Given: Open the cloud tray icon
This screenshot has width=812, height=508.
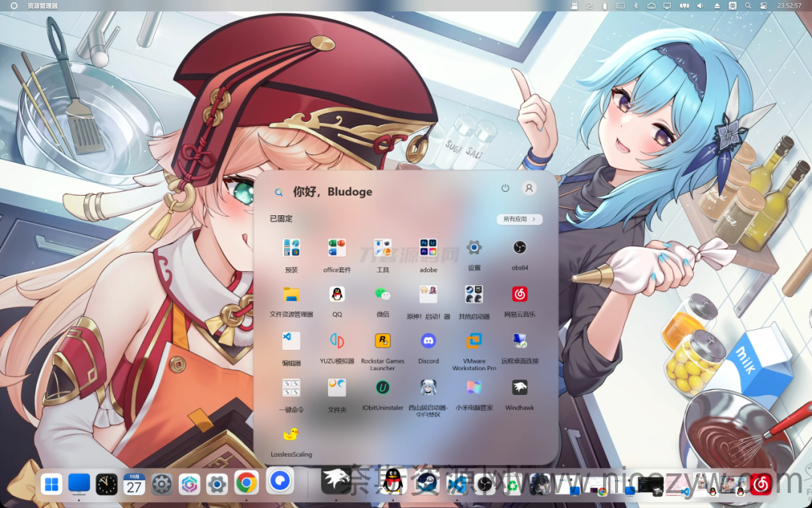Looking at the screenshot, I should [651, 6].
